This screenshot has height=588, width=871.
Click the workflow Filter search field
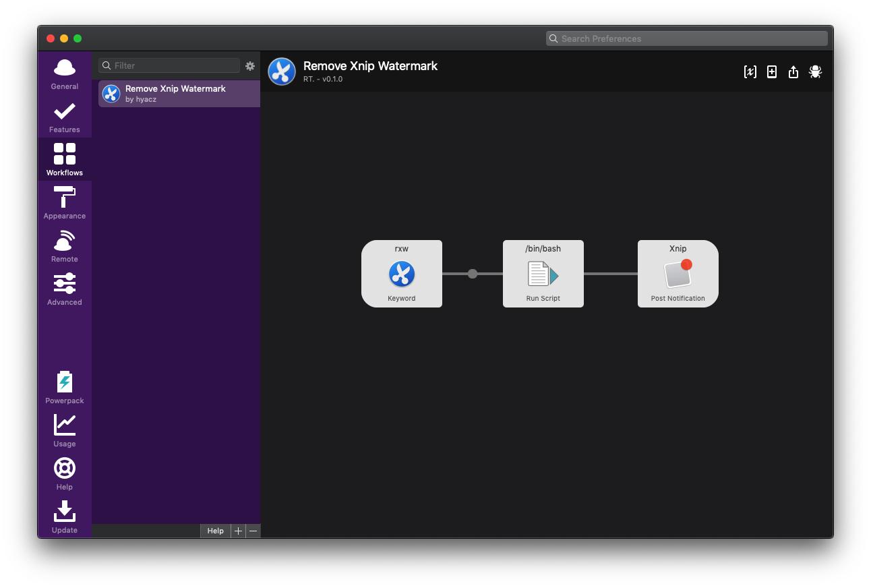(x=169, y=65)
